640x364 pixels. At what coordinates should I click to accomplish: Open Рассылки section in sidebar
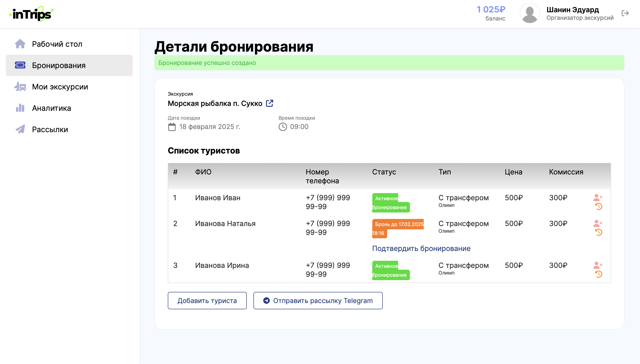point(50,129)
